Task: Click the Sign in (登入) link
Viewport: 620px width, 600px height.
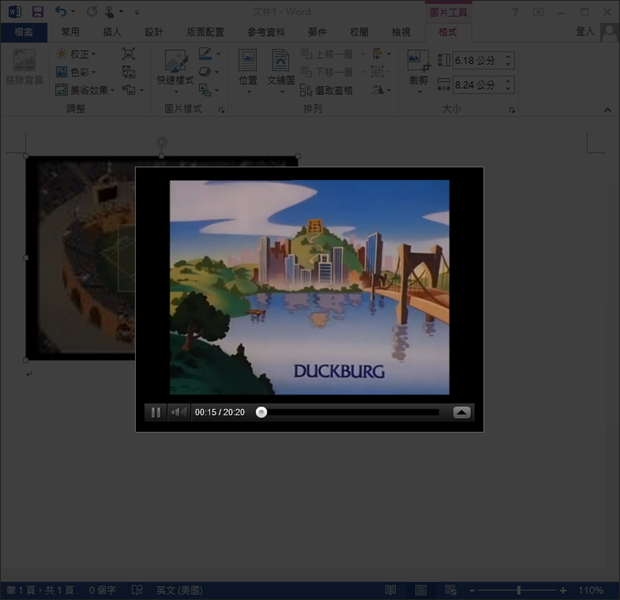Action: tap(585, 32)
